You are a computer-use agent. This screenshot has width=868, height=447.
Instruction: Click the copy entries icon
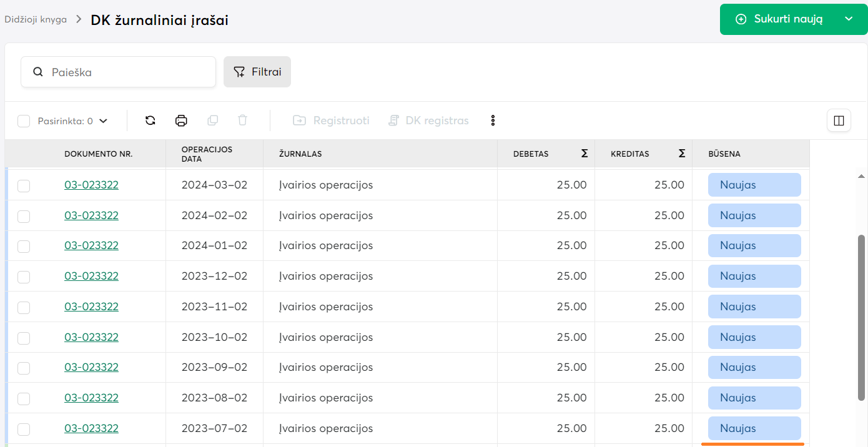coord(212,120)
